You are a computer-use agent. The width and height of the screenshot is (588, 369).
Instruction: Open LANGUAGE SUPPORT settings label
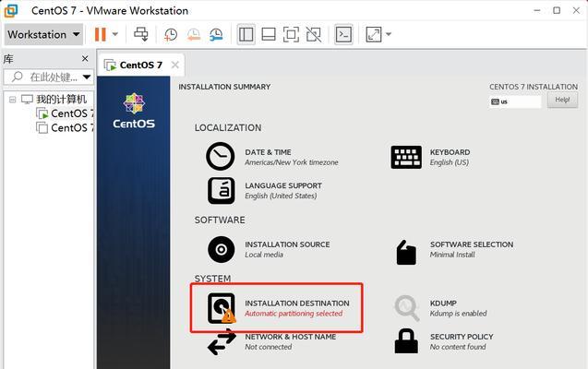tap(283, 185)
